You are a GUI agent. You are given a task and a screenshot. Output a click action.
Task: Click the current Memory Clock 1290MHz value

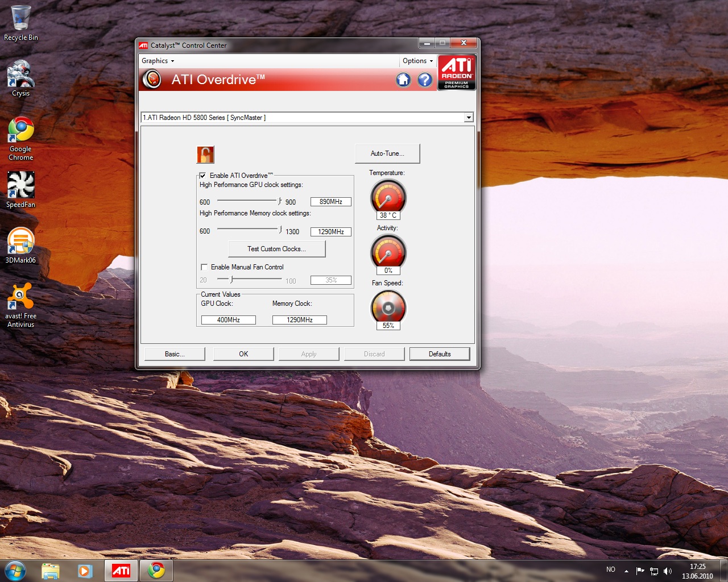tap(300, 320)
